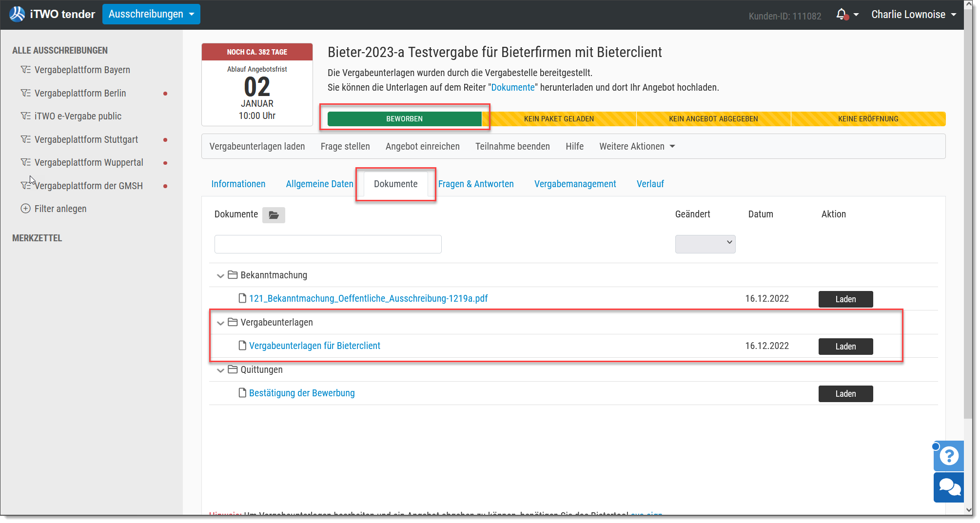Click the open folder icon beside Dokumente
The height and width of the screenshot is (523, 980).
[274, 215]
